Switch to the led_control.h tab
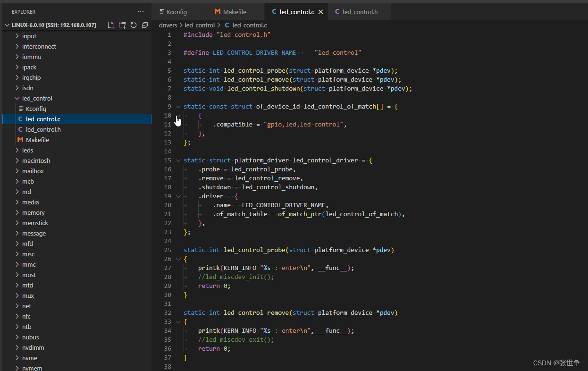 click(360, 12)
